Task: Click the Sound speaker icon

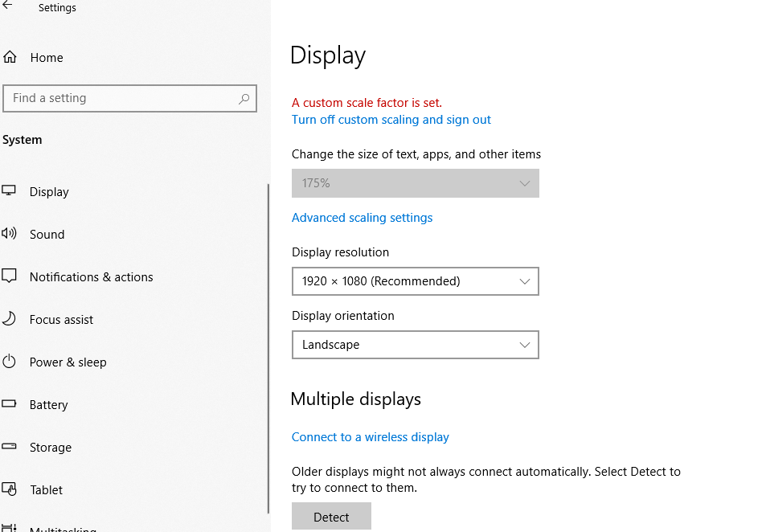Action: pos(9,234)
